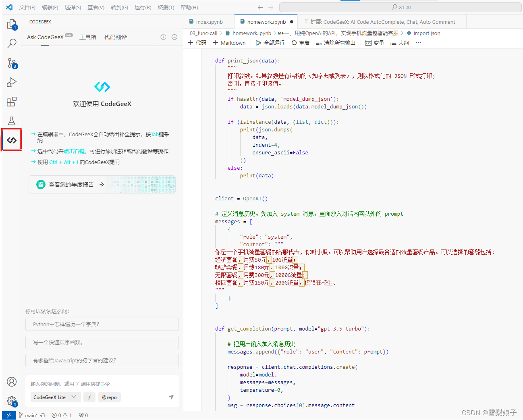This screenshot has width=523, height=420.
Task: Expand the 03_func-call breadcrumb
Action: (x=203, y=33)
